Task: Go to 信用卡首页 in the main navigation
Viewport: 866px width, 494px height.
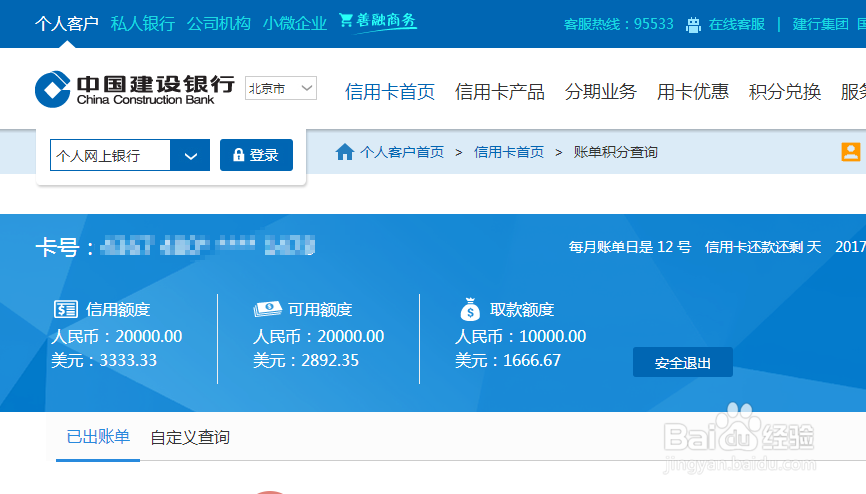Action: click(x=390, y=92)
